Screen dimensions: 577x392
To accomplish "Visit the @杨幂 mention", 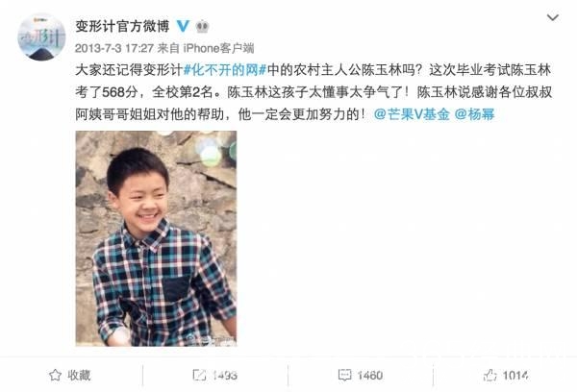I will click(x=475, y=114).
